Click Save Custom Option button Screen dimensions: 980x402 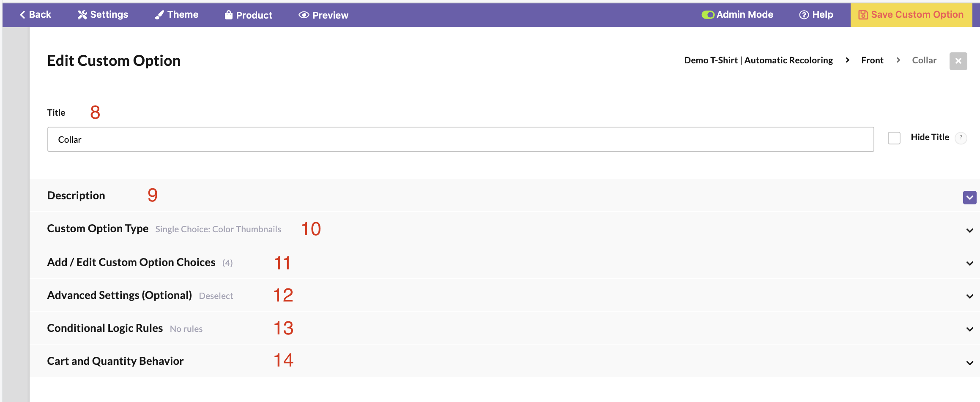point(911,15)
